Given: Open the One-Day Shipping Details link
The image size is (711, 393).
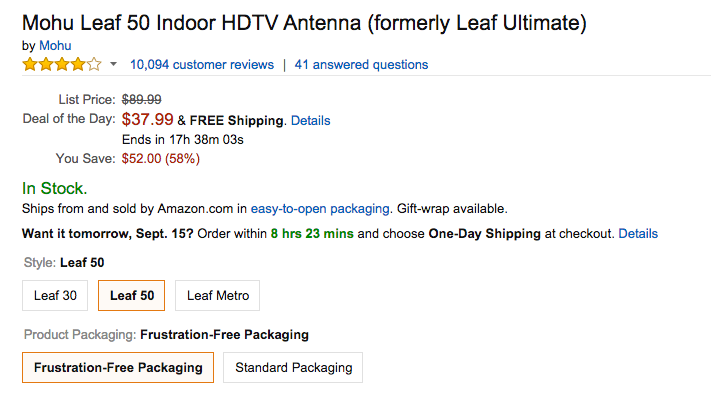Looking at the screenshot, I should click(x=638, y=233).
